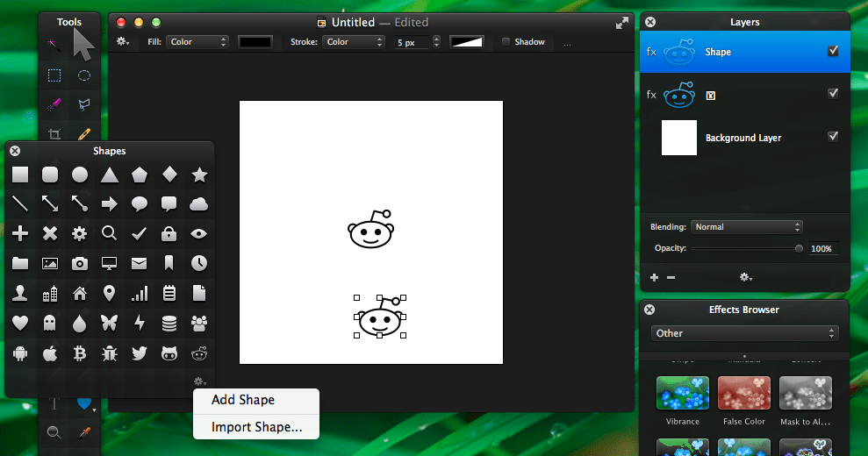Select the Move arrow tool

[x=83, y=44]
